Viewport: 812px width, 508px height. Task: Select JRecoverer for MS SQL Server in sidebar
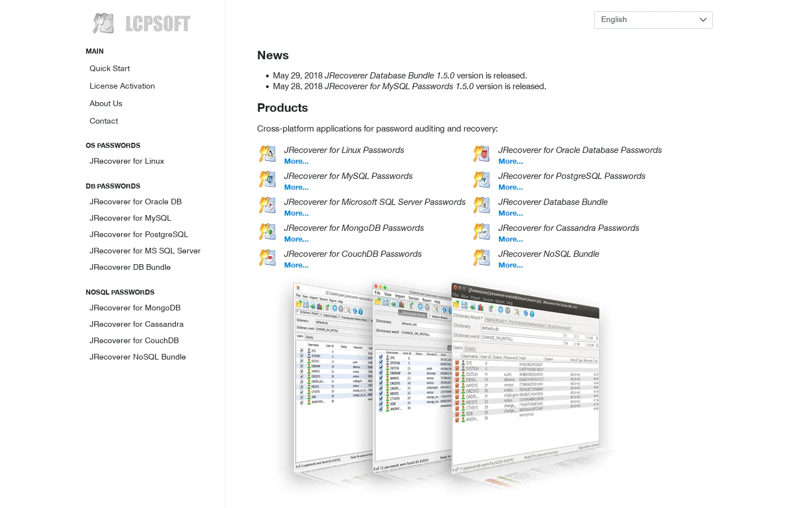point(145,251)
